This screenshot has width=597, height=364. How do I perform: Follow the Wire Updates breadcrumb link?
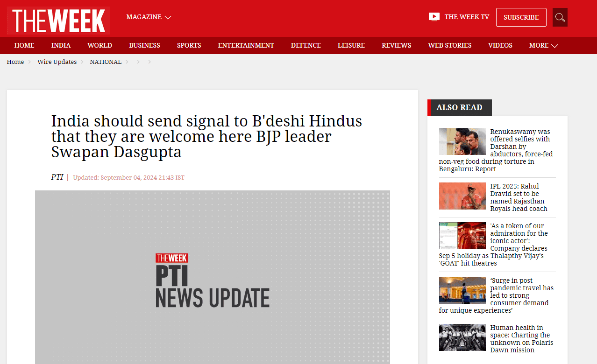point(57,62)
